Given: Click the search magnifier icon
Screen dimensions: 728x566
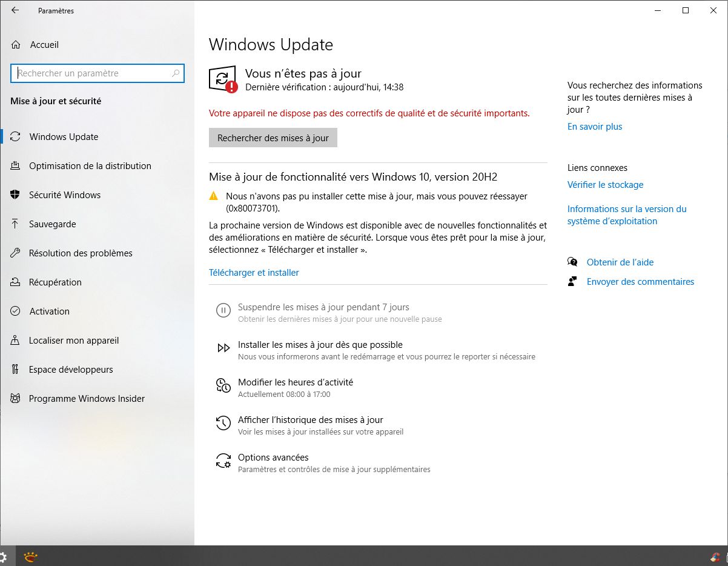Looking at the screenshot, I should click(176, 73).
